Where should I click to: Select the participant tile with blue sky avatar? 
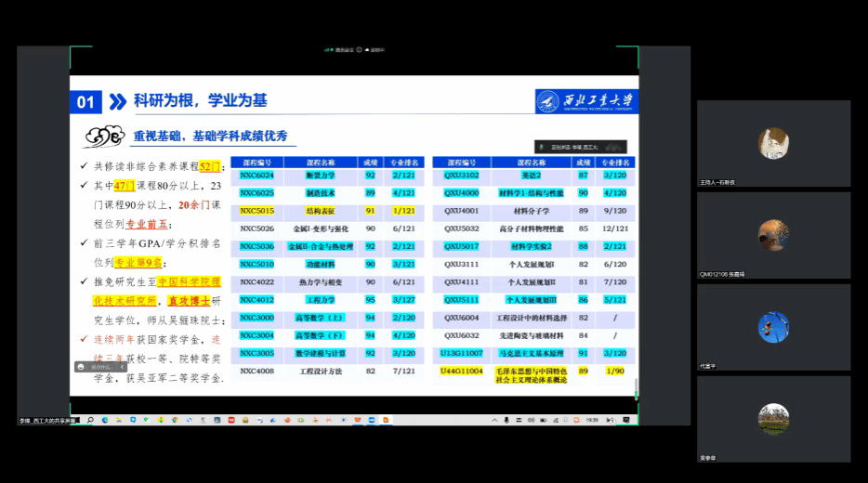(773, 326)
